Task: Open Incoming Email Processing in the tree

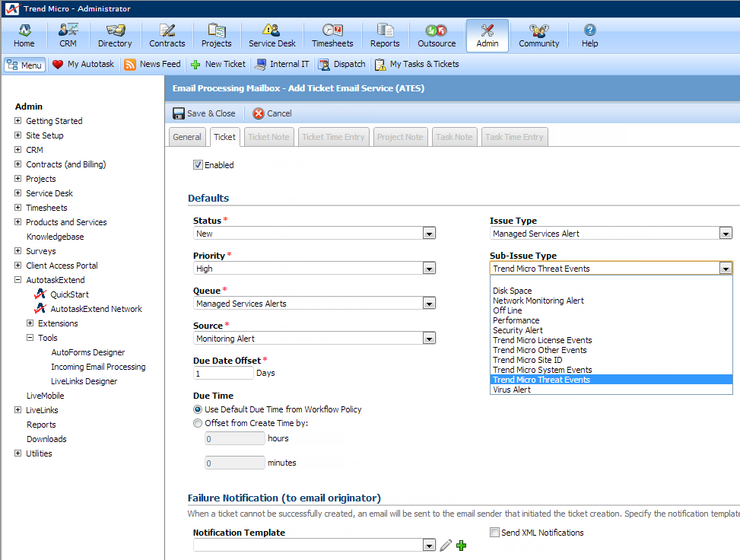Action: pyautogui.click(x=98, y=367)
